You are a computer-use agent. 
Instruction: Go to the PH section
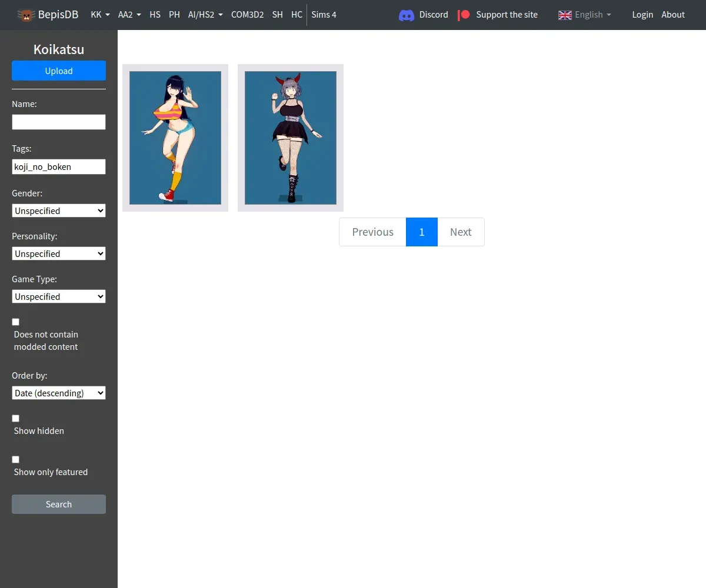pos(174,15)
